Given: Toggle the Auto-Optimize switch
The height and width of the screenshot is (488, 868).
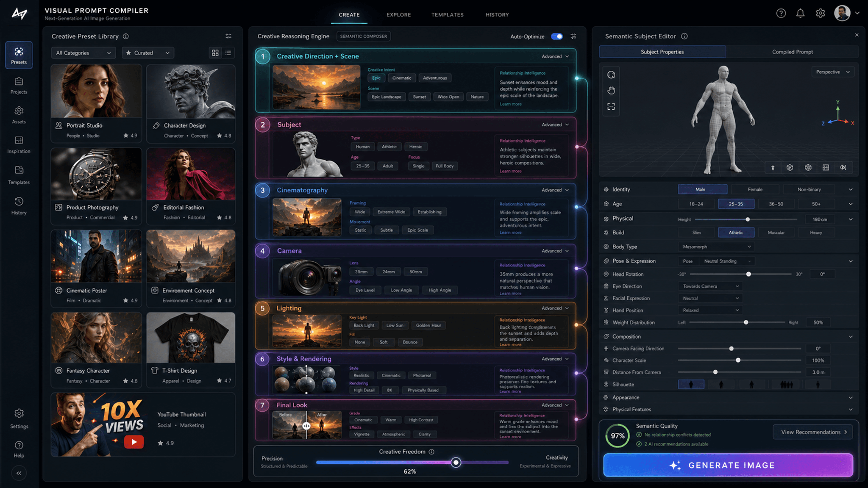Looking at the screenshot, I should coord(557,36).
